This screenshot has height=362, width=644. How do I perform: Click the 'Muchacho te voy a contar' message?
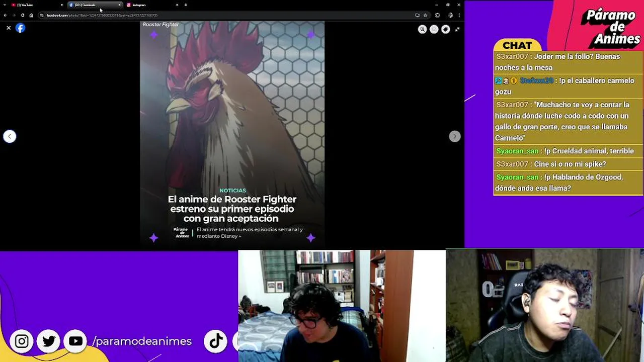point(568,121)
